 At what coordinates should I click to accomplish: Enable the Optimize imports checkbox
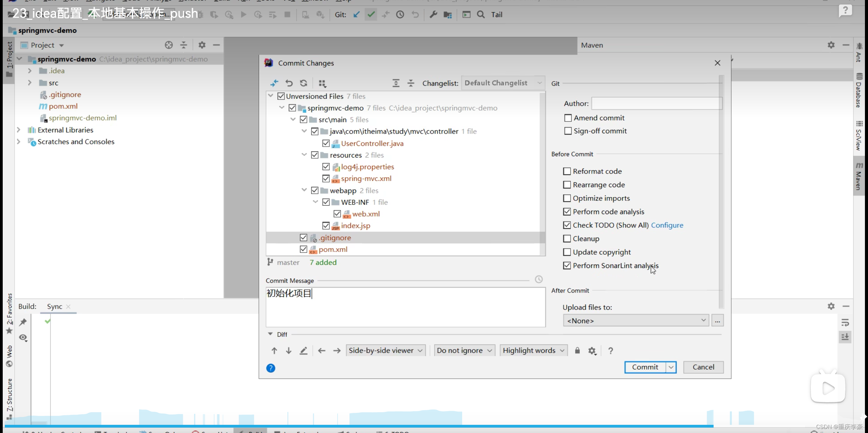[x=567, y=198]
